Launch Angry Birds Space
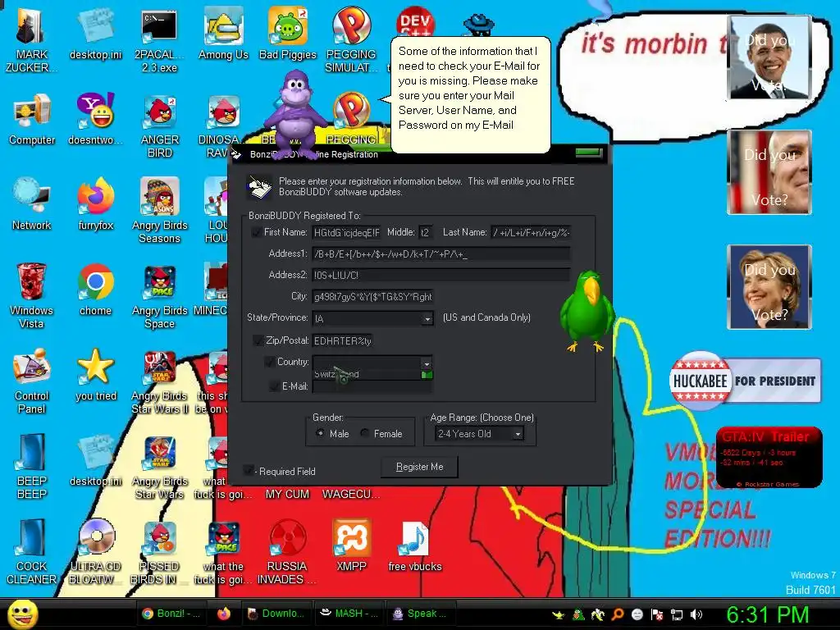 159,295
